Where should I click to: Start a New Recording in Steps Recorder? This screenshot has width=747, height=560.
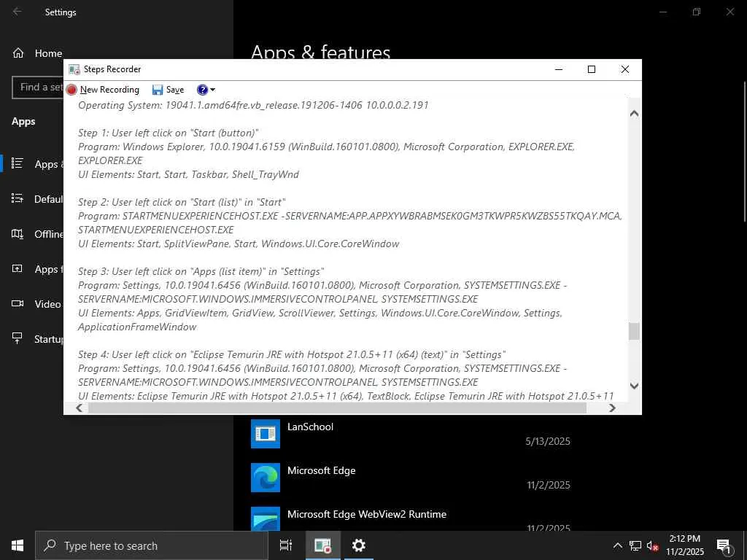coord(103,90)
